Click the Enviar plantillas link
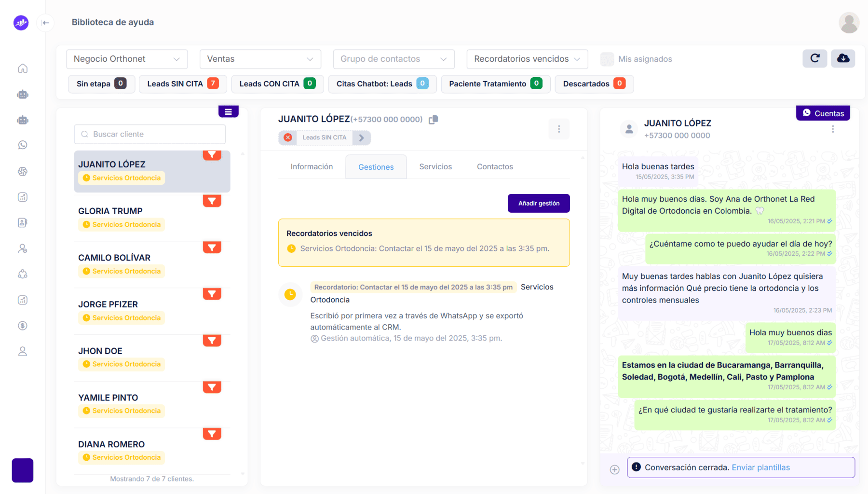This screenshot has height=494, width=868. pyautogui.click(x=760, y=467)
